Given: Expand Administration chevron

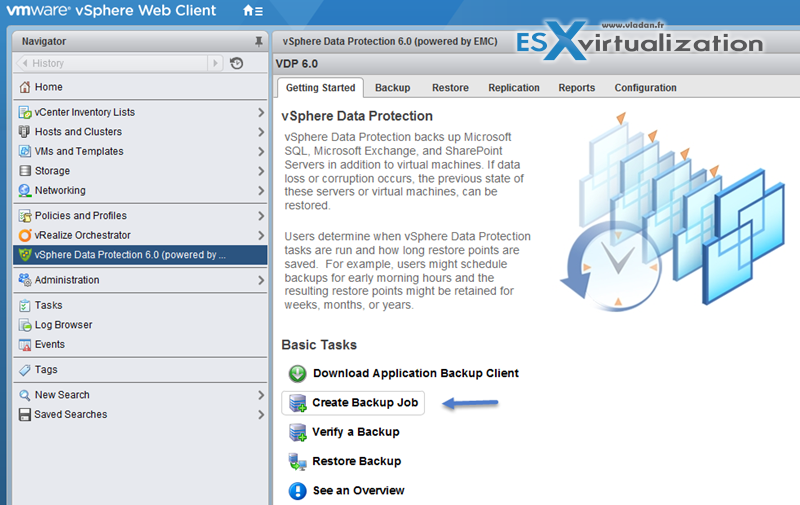Looking at the screenshot, I should [261, 280].
